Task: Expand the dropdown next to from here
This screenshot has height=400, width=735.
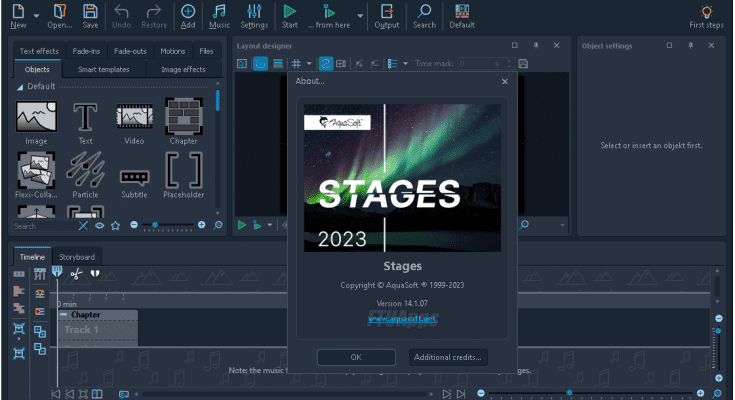Action: click(x=360, y=16)
